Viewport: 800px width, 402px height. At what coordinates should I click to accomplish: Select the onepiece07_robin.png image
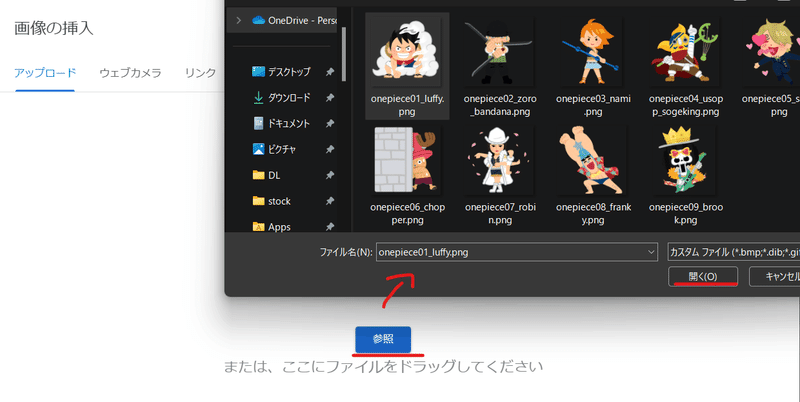500,175
